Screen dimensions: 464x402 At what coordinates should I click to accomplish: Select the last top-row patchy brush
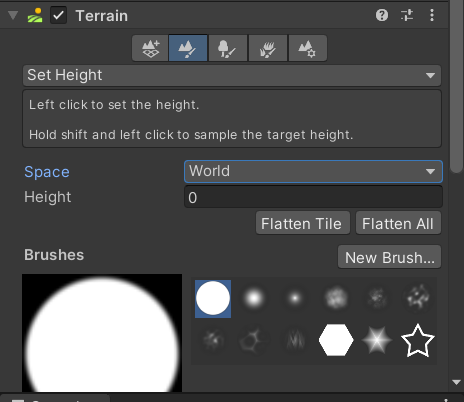pos(418,298)
